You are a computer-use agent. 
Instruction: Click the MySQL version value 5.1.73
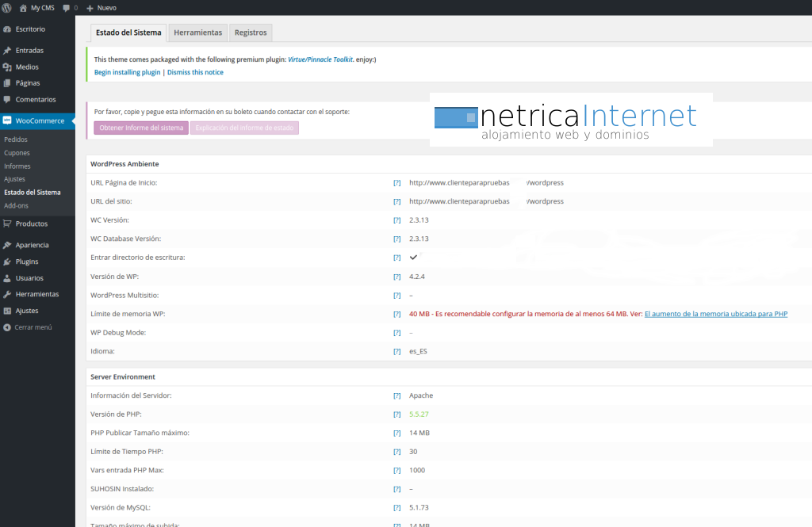click(419, 507)
